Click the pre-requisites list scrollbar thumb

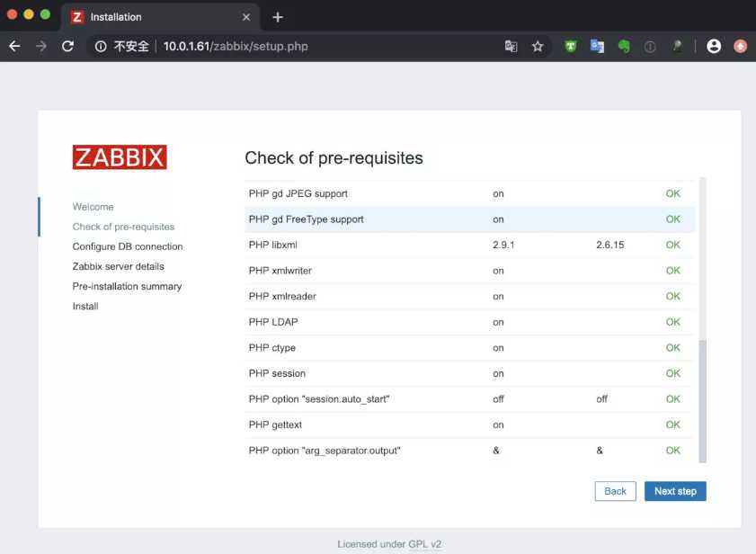click(702, 400)
